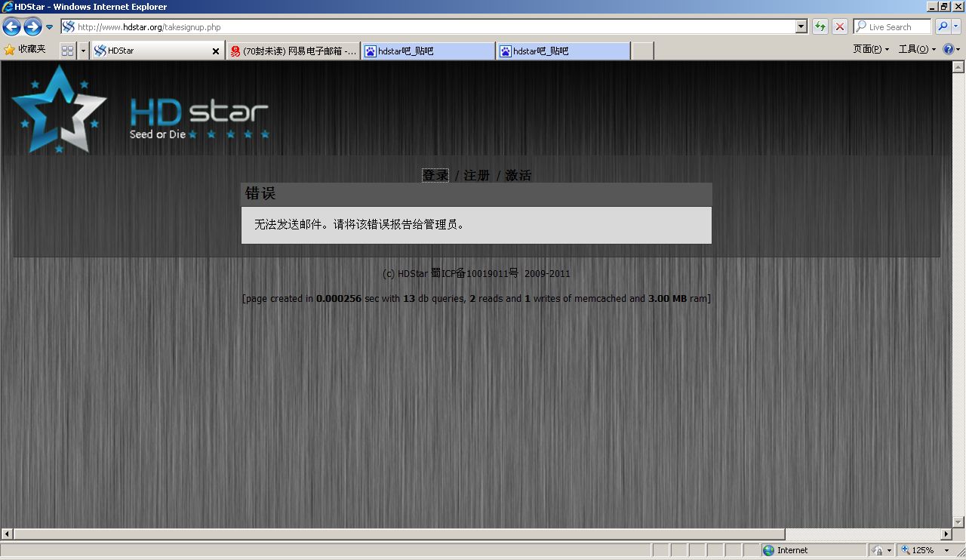Open the Help question mark menu
966x560 pixels.
[x=952, y=49]
